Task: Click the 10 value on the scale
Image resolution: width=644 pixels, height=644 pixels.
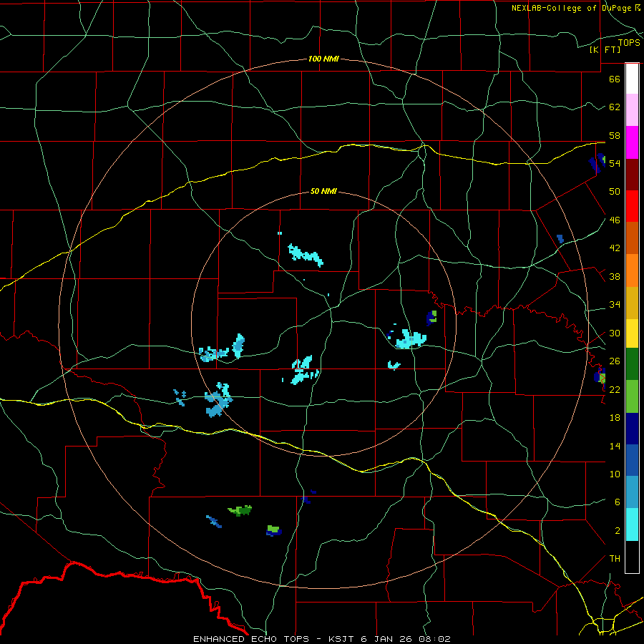Action: 615,474
